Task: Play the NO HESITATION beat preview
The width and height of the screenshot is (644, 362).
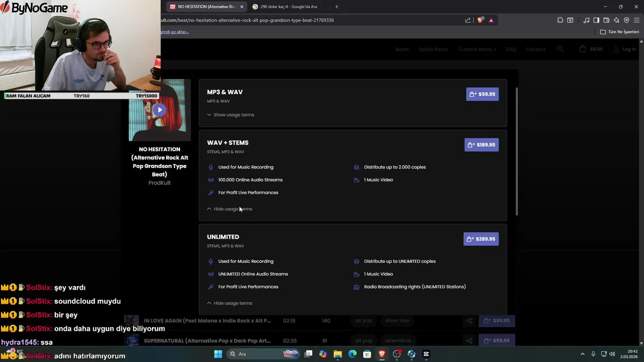Action: coord(159,110)
